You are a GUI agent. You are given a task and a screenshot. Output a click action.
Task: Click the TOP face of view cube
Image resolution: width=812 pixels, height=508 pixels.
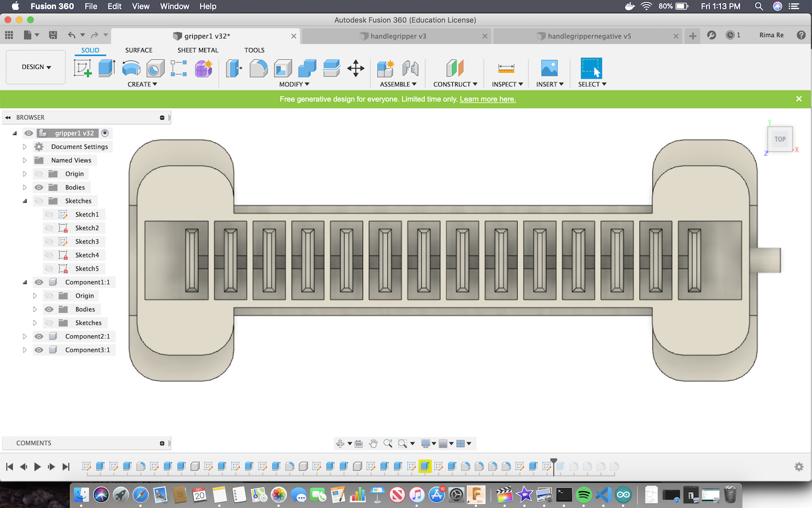click(x=780, y=139)
